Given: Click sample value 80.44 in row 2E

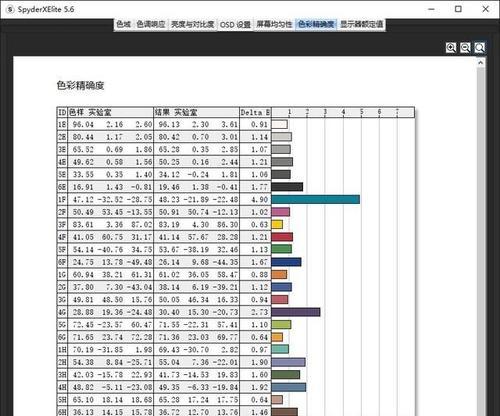Looking at the screenshot, I should tap(83, 137).
